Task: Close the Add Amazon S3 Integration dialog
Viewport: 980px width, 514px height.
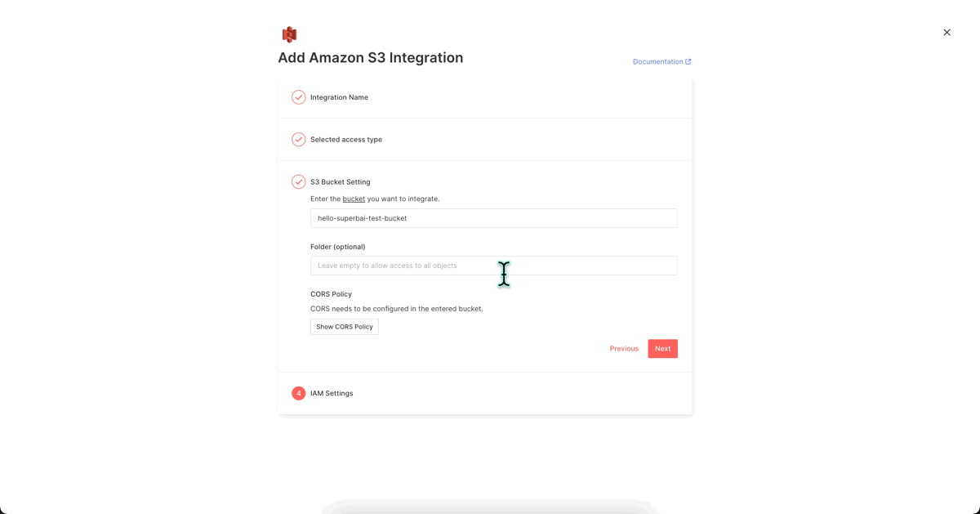Action: [x=947, y=33]
